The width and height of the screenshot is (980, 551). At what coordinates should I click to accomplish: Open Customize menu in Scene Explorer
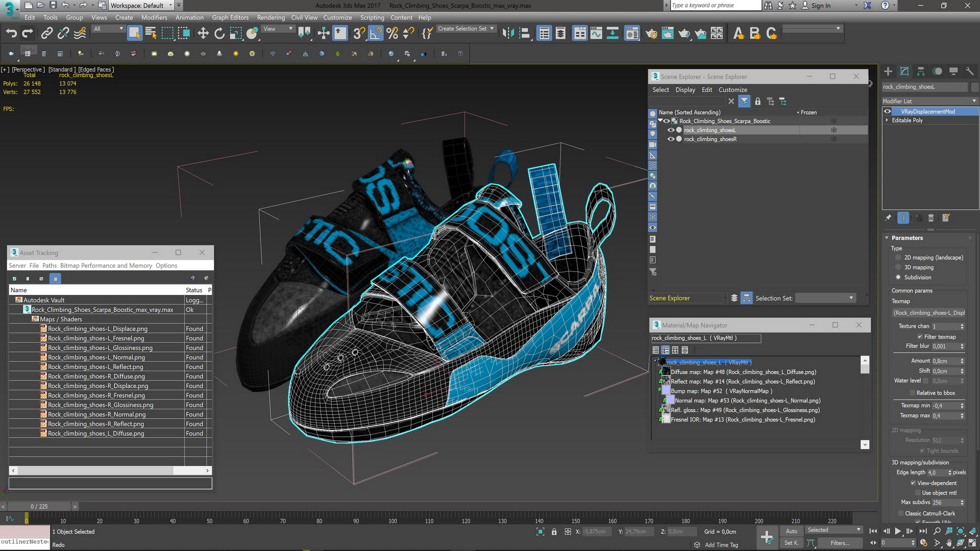(x=733, y=90)
